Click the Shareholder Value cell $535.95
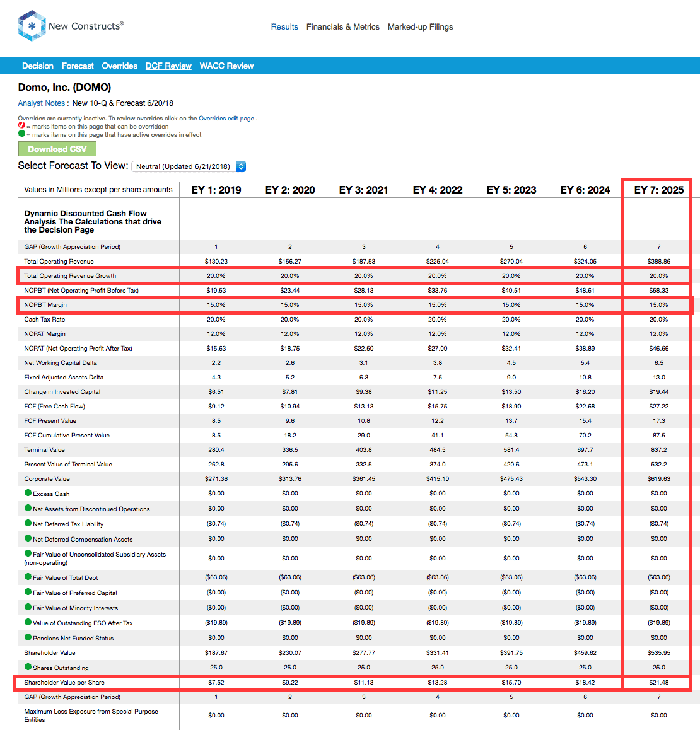The image size is (700, 730). point(659,652)
